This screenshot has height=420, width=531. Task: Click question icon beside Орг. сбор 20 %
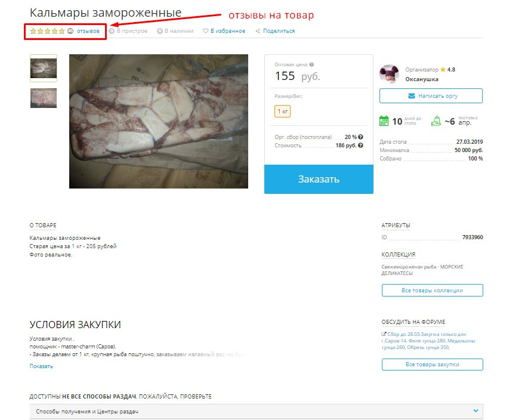point(360,137)
